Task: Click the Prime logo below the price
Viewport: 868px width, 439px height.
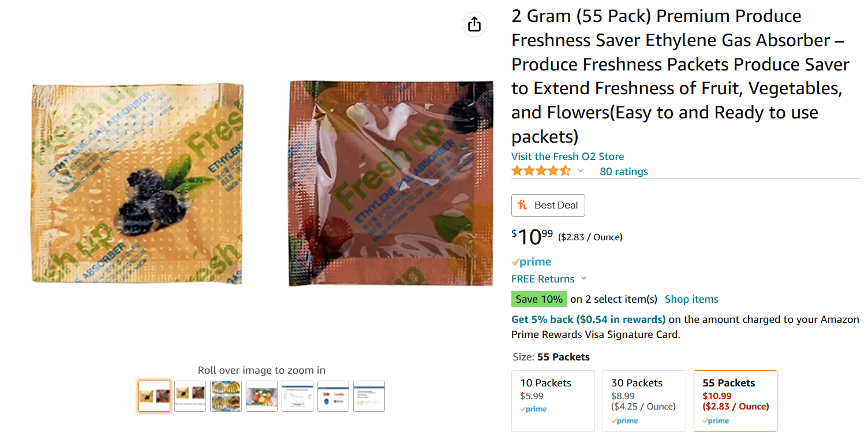Action: tap(532, 262)
